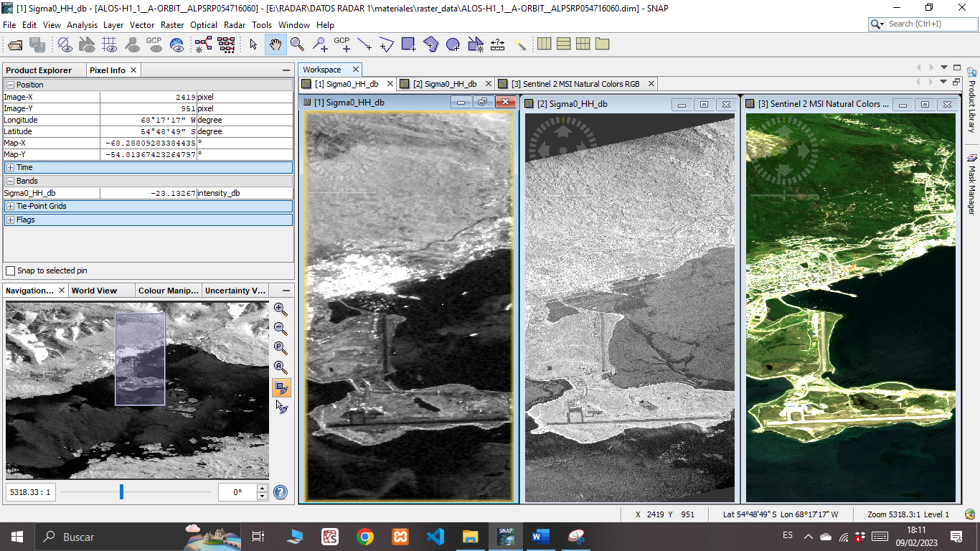Open Chrome from the Windows taskbar
This screenshot has height=551, width=980.
tap(365, 537)
